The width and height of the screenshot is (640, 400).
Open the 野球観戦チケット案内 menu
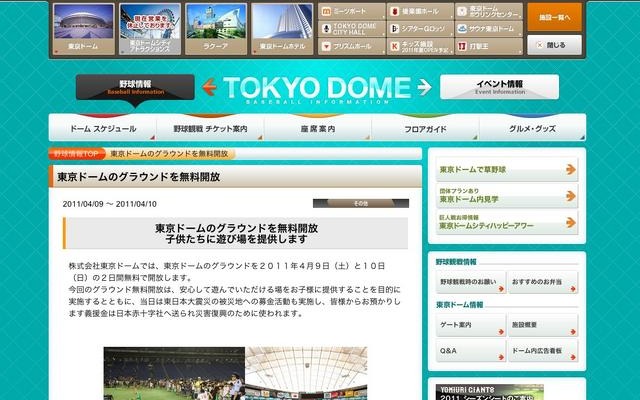[x=210, y=129]
